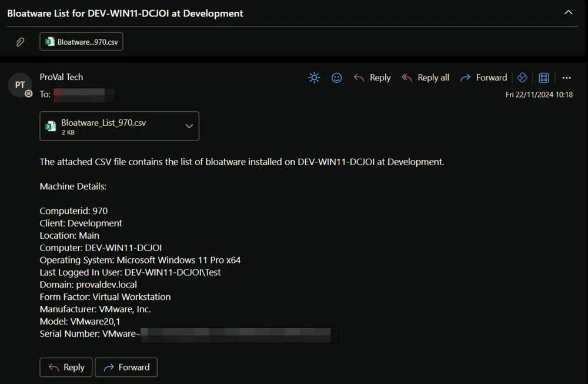The image size is (588, 384).
Task: Click Forward in the message toolbar
Action: pyautogui.click(x=483, y=78)
